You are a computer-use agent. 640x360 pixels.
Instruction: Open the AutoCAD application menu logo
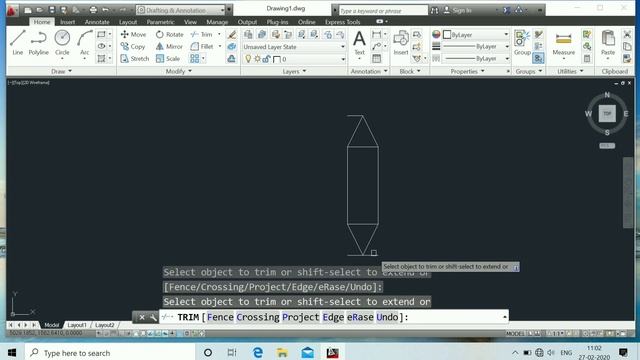pyautogui.click(x=11, y=10)
